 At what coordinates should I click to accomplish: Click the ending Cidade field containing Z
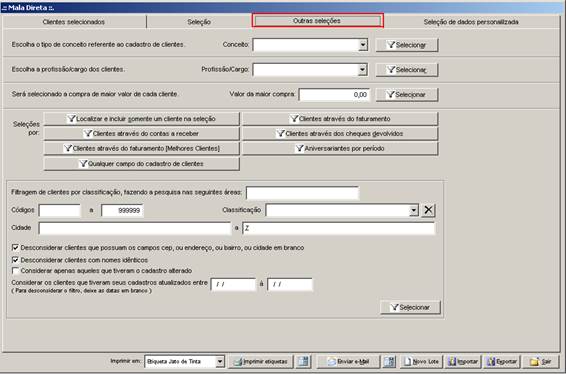point(339,228)
